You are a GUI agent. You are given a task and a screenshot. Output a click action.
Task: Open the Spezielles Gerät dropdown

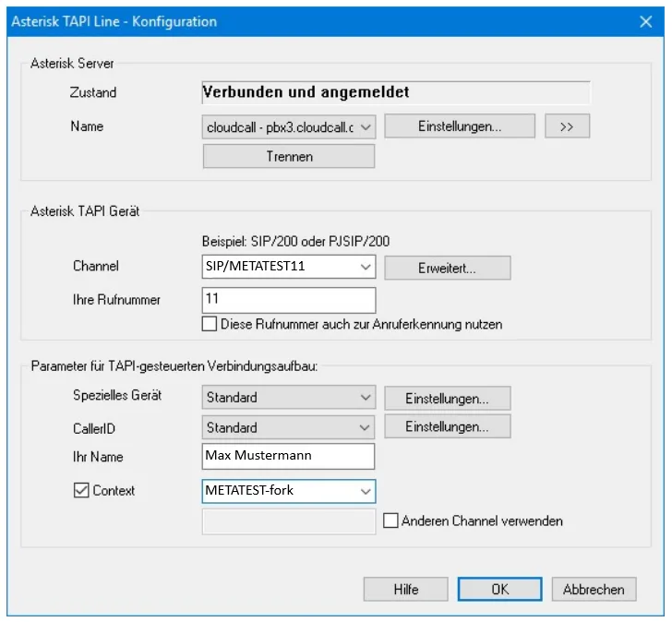(365, 398)
